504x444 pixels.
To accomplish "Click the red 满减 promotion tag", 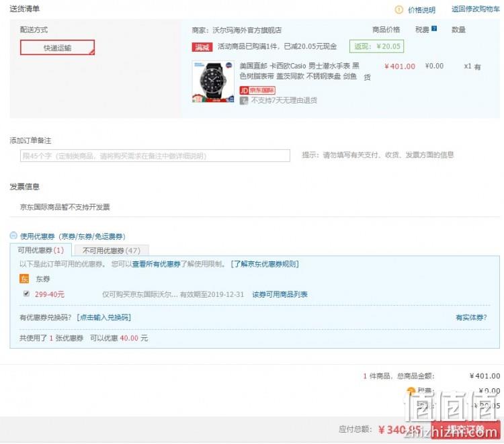I will (202, 47).
